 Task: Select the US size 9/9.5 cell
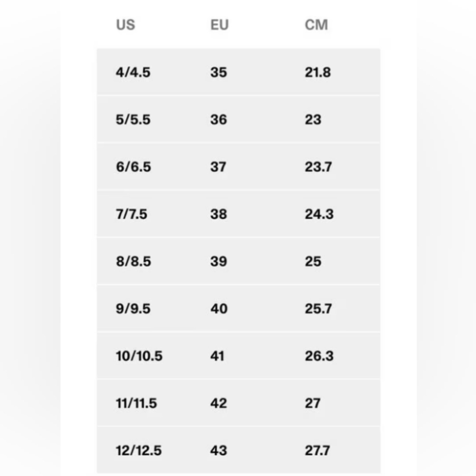click(x=133, y=309)
